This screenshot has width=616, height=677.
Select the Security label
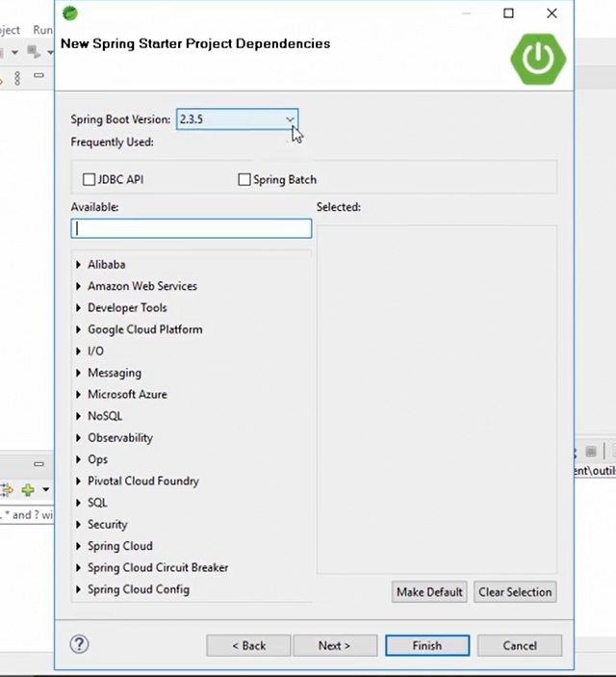108,524
